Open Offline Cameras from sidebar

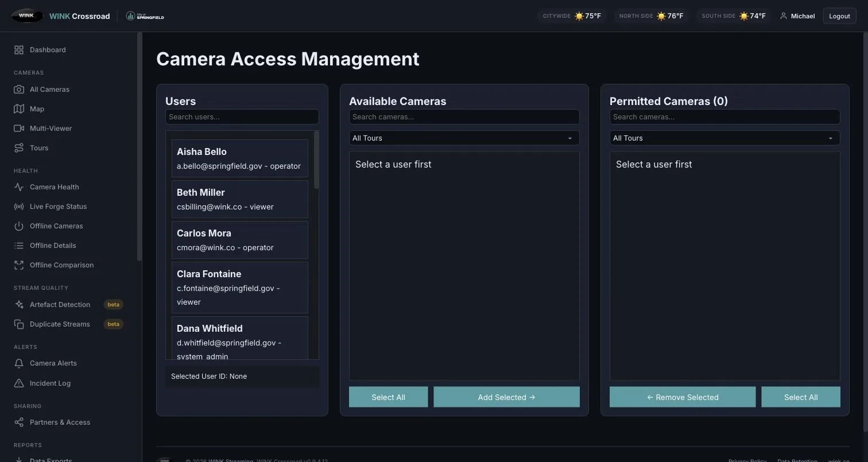click(56, 226)
